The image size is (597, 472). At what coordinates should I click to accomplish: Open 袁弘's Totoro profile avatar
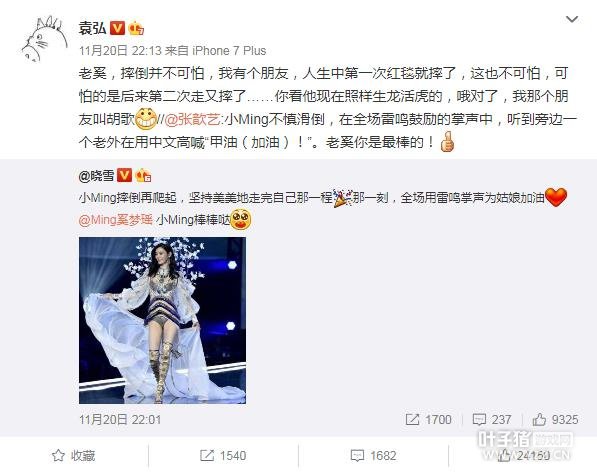(x=45, y=38)
